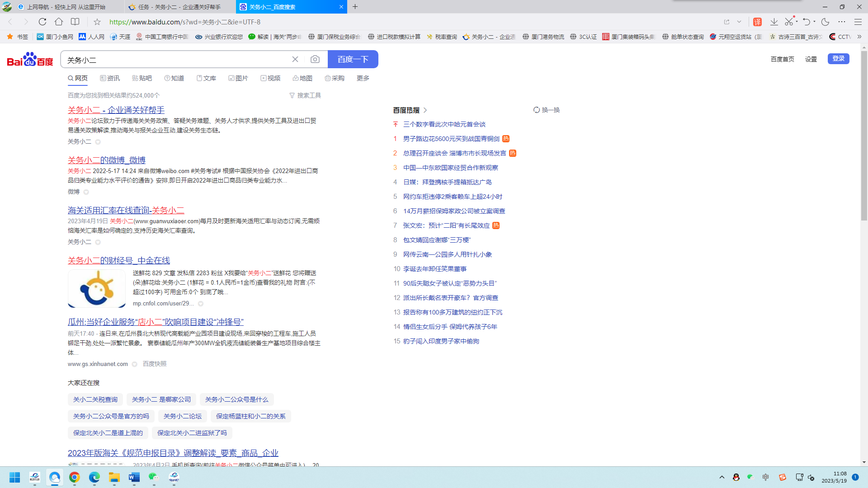This screenshot has width=868, height=488.
Task: Select the 资讯 search tab
Action: coord(110,78)
